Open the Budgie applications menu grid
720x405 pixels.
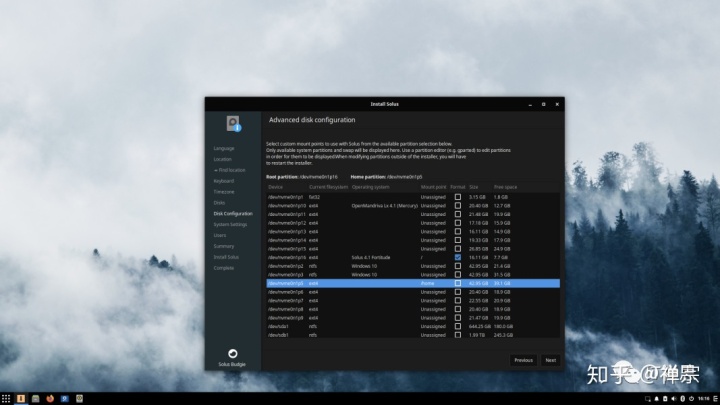click(x=6, y=399)
